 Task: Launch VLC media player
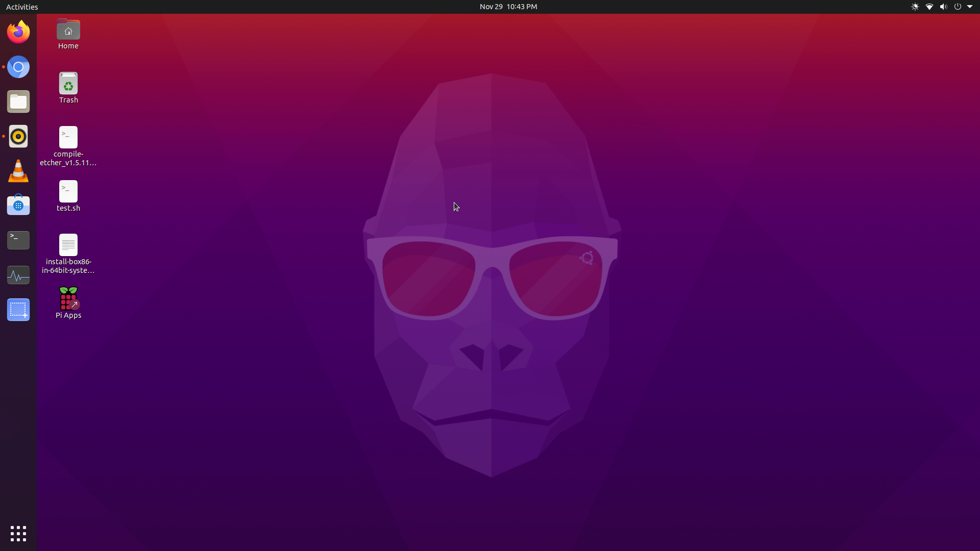coord(18,171)
